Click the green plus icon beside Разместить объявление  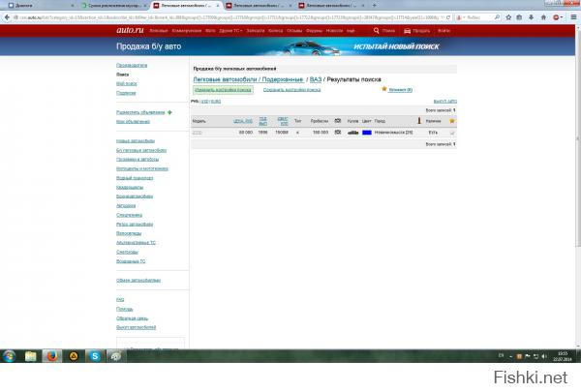point(170,112)
